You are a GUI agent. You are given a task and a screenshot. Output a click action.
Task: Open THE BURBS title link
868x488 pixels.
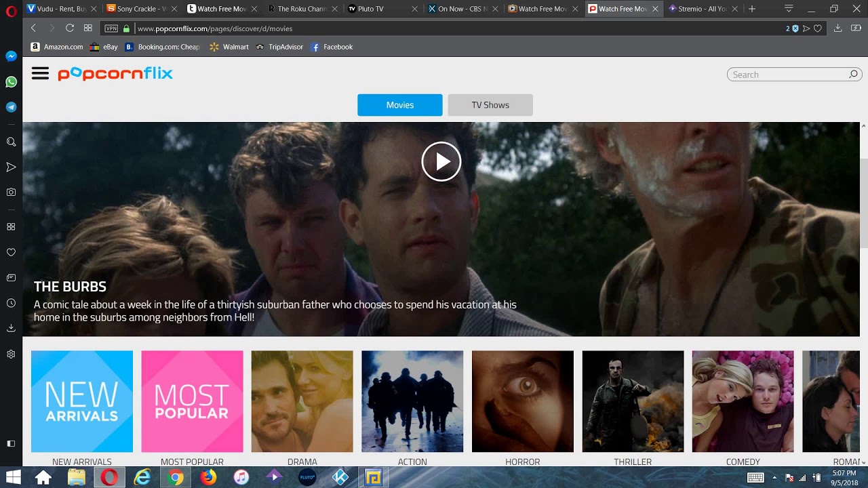(x=70, y=287)
